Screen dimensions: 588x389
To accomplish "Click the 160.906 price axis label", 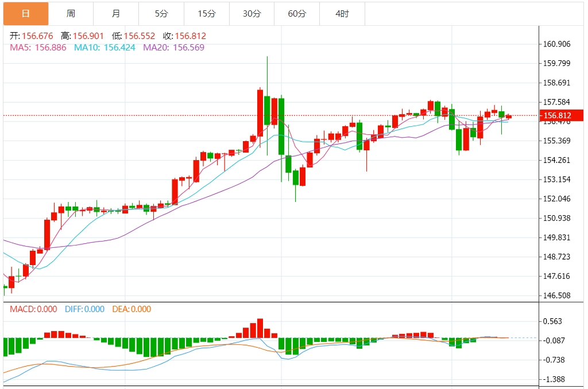I will coord(557,44).
